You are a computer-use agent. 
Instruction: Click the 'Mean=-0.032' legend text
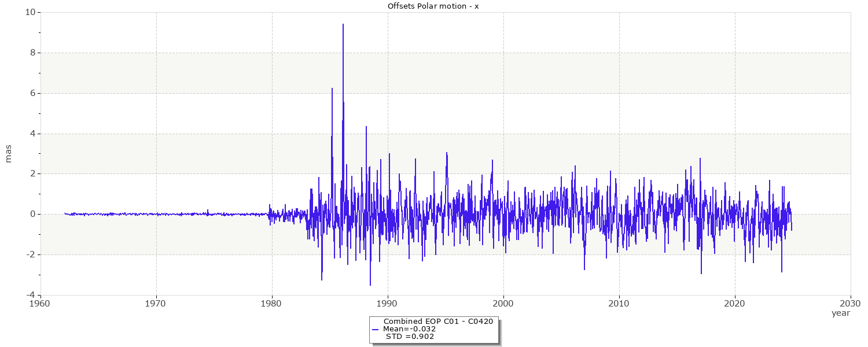click(409, 329)
